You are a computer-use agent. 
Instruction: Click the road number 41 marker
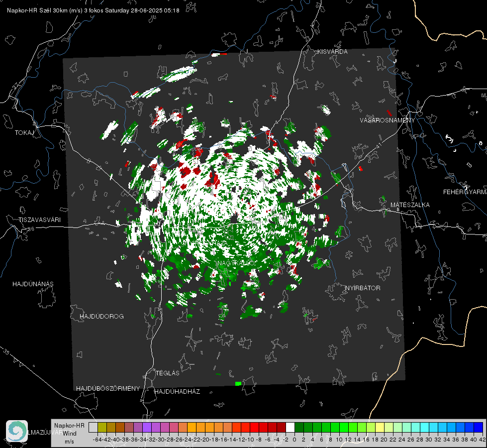coord(379,145)
